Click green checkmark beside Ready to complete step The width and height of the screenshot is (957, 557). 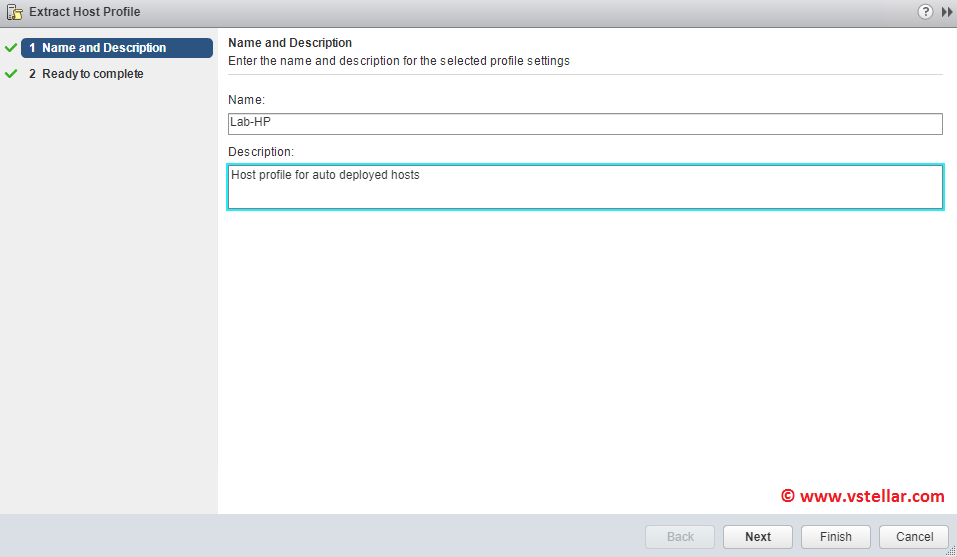tap(11, 74)
